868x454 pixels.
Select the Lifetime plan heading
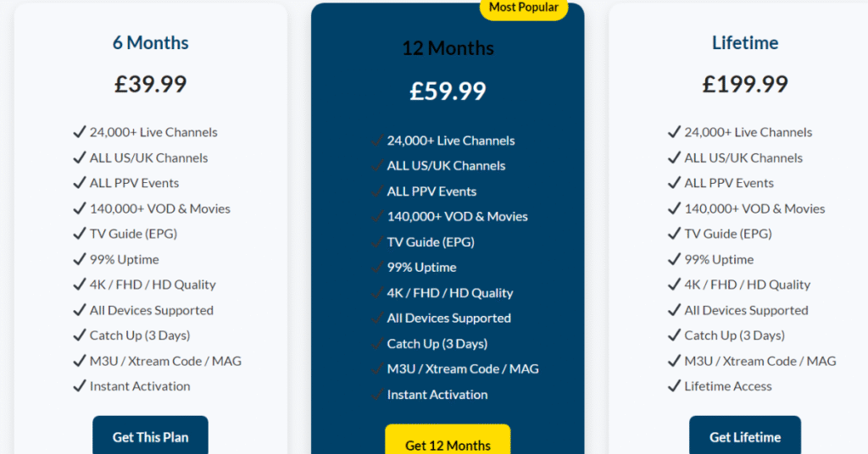745,42
